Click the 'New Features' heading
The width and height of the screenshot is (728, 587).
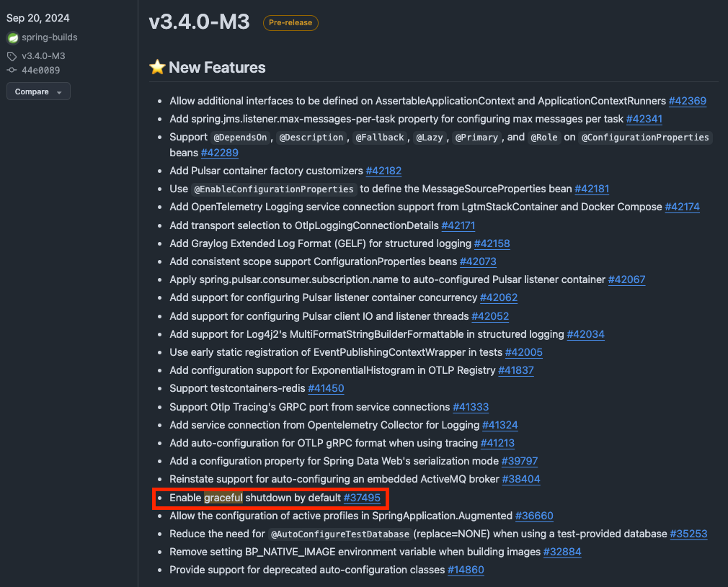coord(217,68)
